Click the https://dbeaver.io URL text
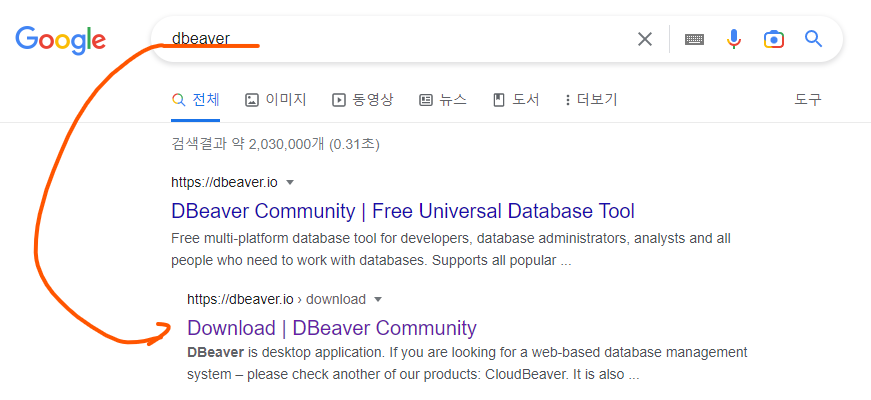871x400 pixels. click(x=224, y=182)
